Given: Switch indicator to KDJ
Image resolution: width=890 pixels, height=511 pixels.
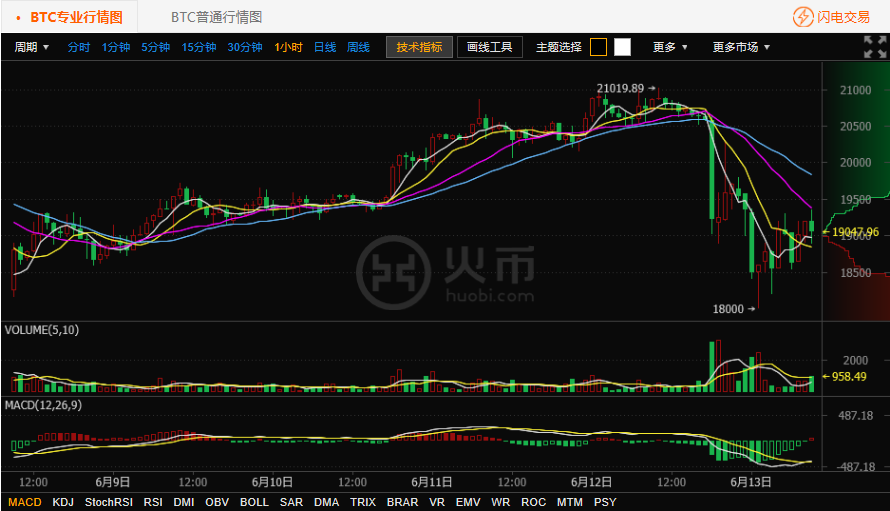Looking at the screenshot, I should tap(63, 502).
